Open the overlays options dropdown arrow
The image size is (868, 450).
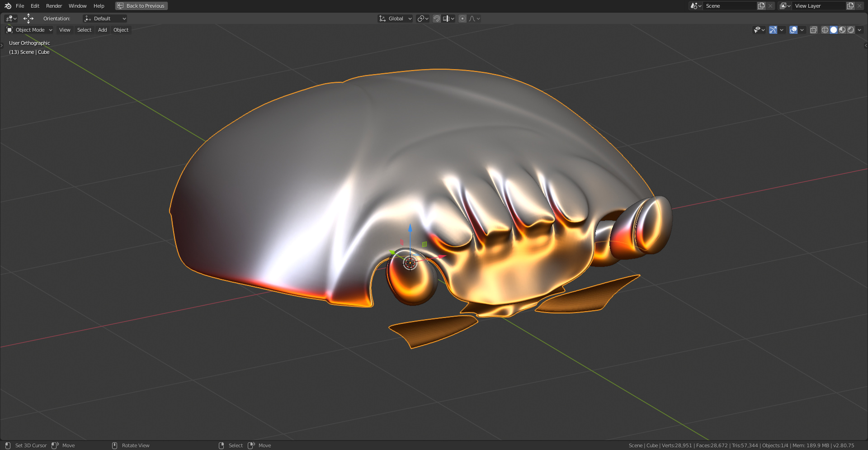click(802, 30)
